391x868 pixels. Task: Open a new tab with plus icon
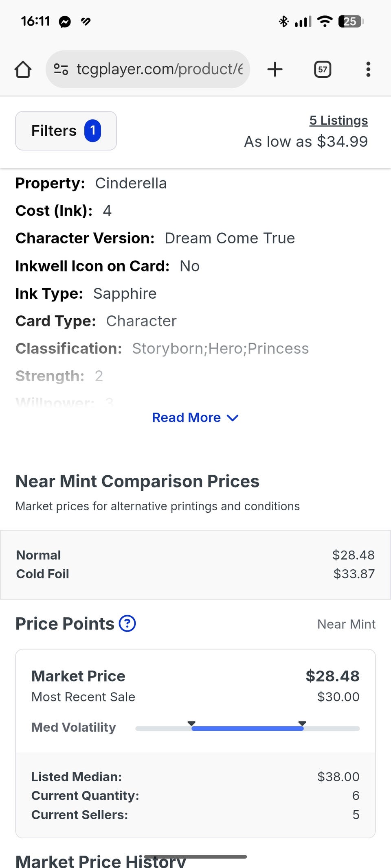[275, 69]
